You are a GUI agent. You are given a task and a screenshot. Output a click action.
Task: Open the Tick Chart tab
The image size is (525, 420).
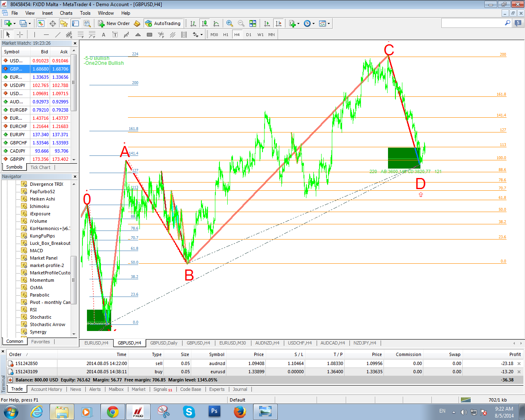(x=40, y=167)
